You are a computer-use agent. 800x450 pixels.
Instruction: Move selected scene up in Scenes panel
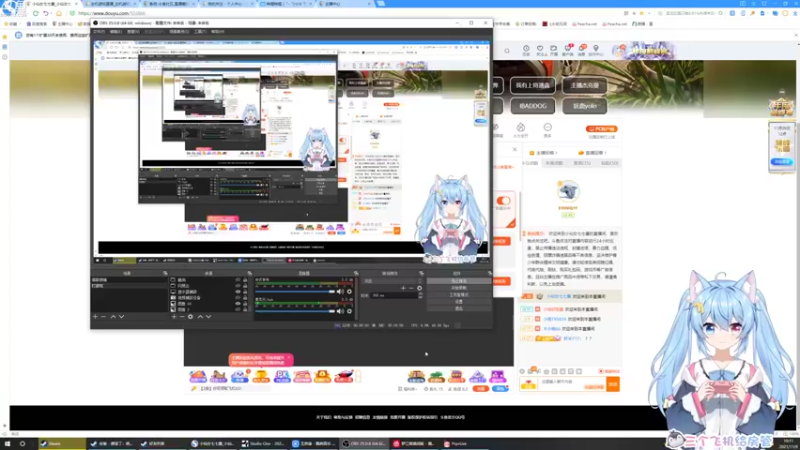pos(113,317)
